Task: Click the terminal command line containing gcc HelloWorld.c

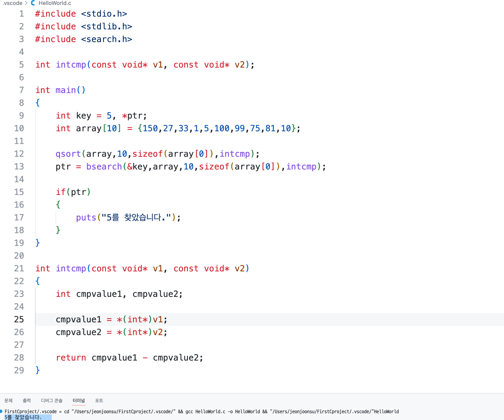Action: click(202, 412)
